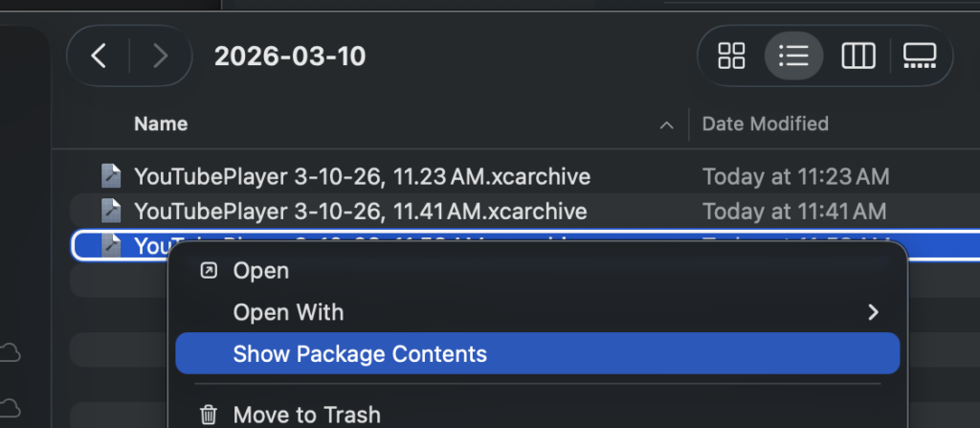Click the 11.41 AM xcarchive file icon
This screenshot has width=980, height=428.
[x=112, y=211]
